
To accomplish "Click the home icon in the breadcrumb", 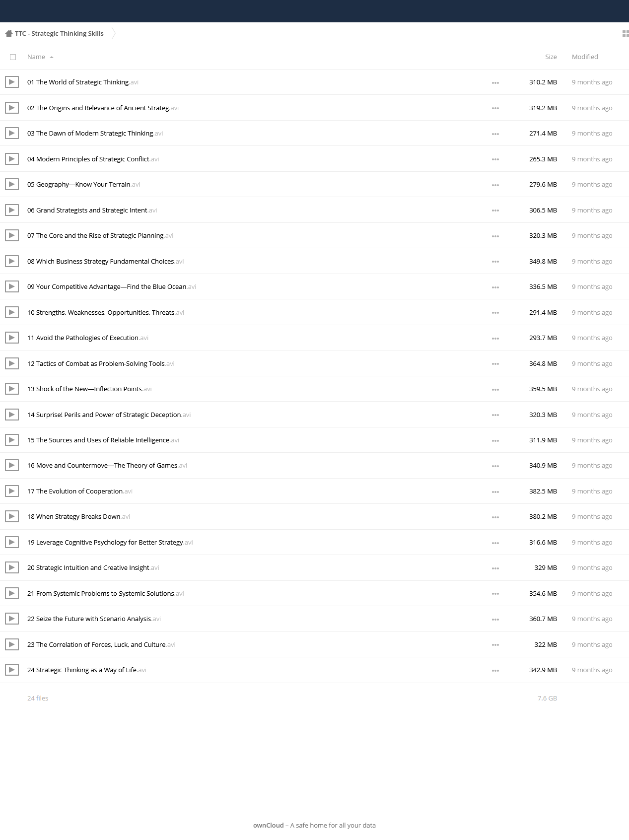I will point(8,33).
